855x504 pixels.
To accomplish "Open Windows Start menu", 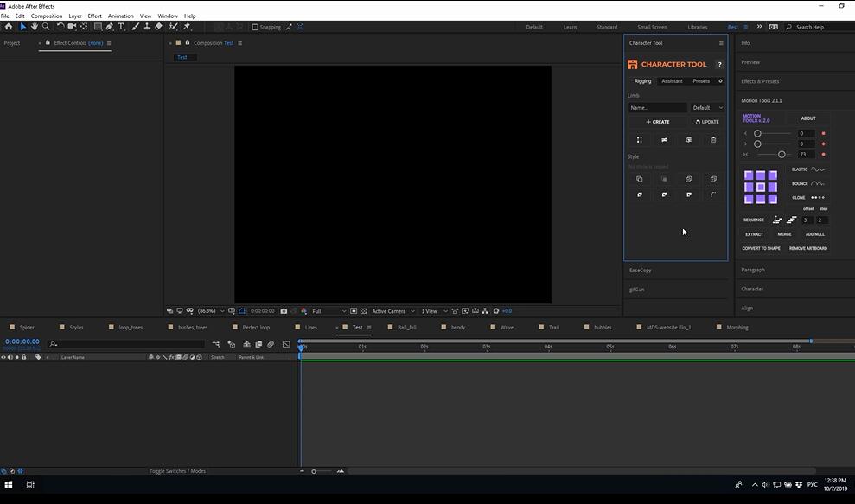I will point(9,484).
